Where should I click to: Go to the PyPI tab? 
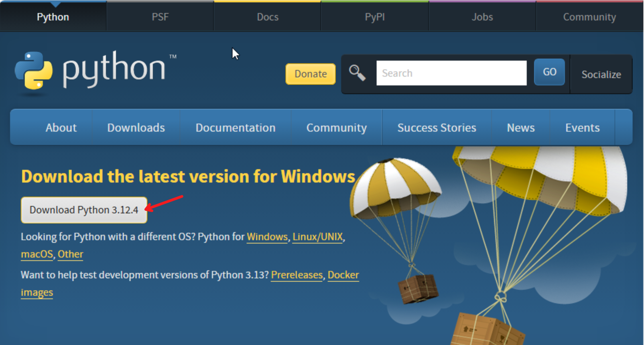(375, 17)
